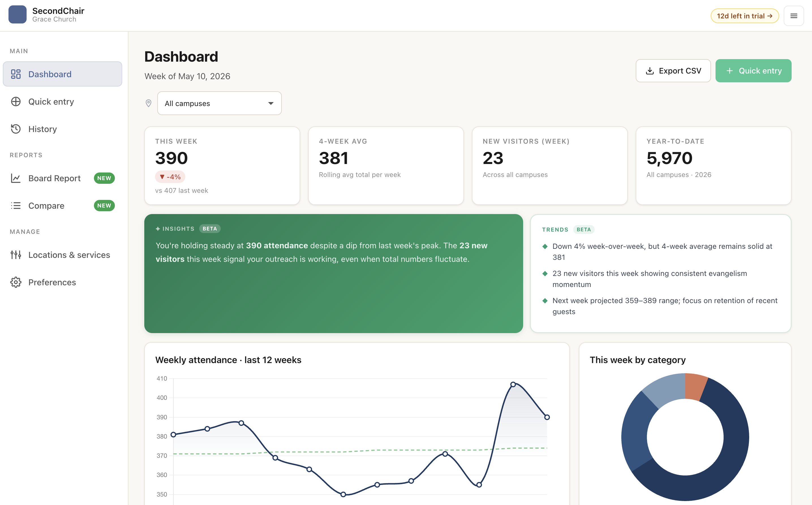
Task: Click the second Trends diamond bullet
Action: point(545,273)
